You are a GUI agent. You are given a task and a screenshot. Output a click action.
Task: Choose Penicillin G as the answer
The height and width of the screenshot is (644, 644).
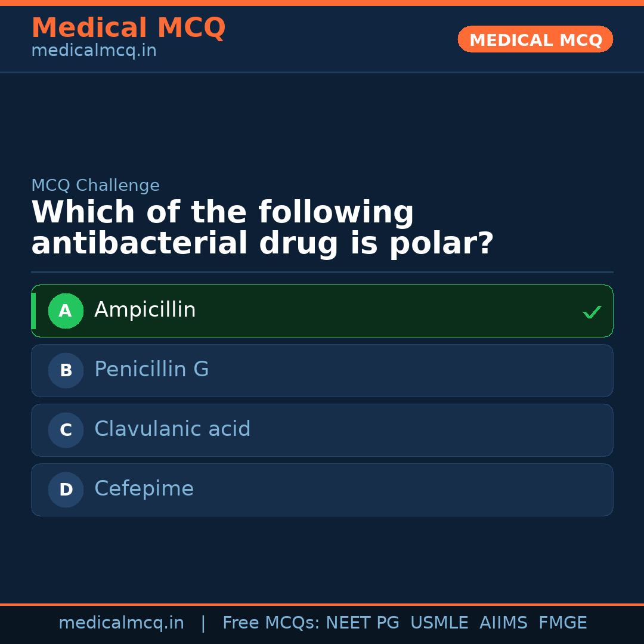(322, 370)
